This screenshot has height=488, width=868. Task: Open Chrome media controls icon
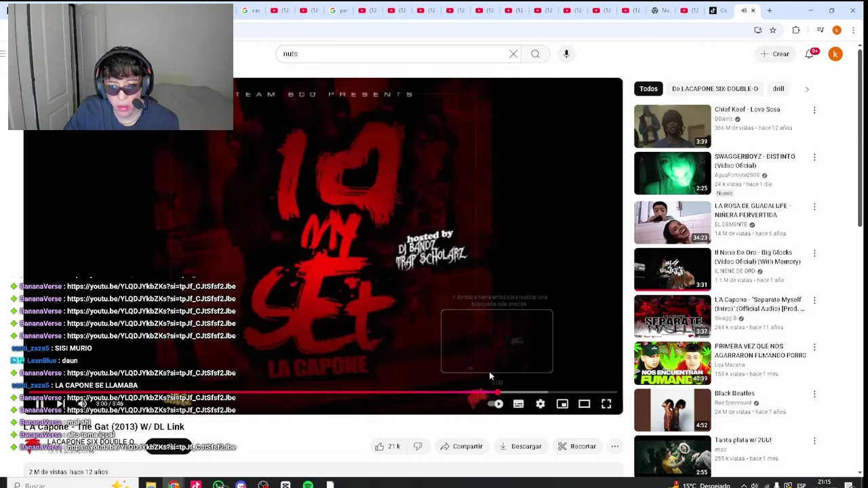[x=820, y=30]
